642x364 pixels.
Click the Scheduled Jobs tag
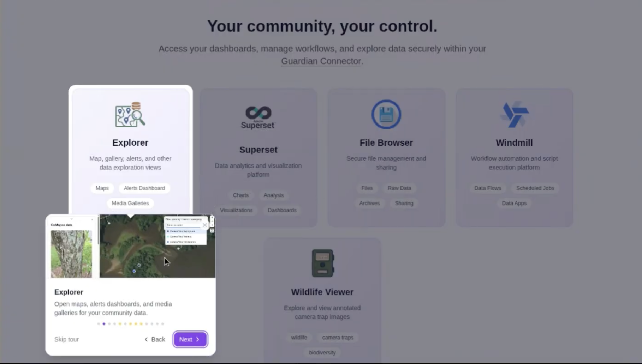[535, 188]
